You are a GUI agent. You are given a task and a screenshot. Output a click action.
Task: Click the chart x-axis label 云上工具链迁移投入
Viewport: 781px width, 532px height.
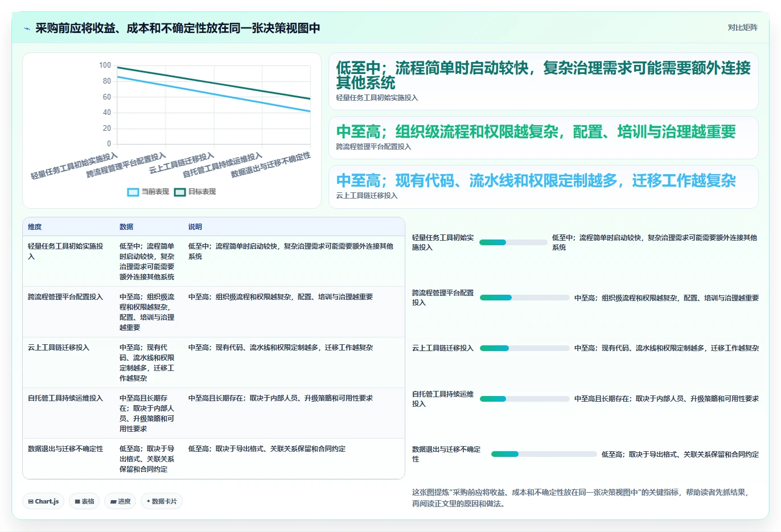[x=182, y=163]
